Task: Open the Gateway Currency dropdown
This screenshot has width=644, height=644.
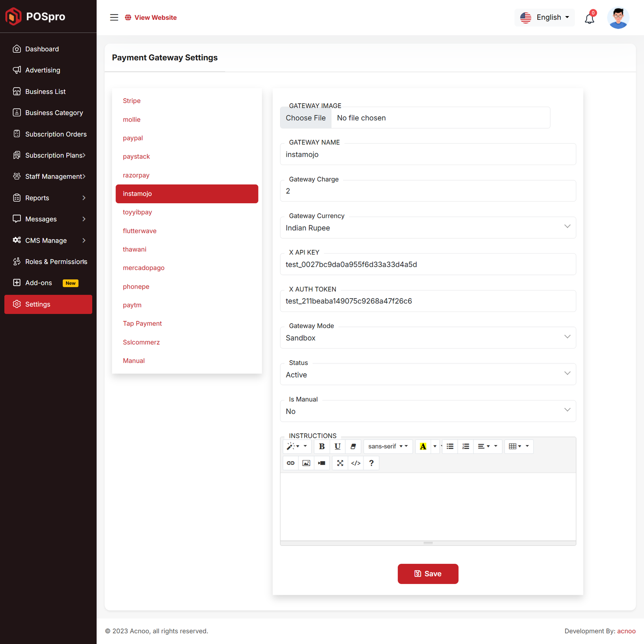Action: click(427, 228)
